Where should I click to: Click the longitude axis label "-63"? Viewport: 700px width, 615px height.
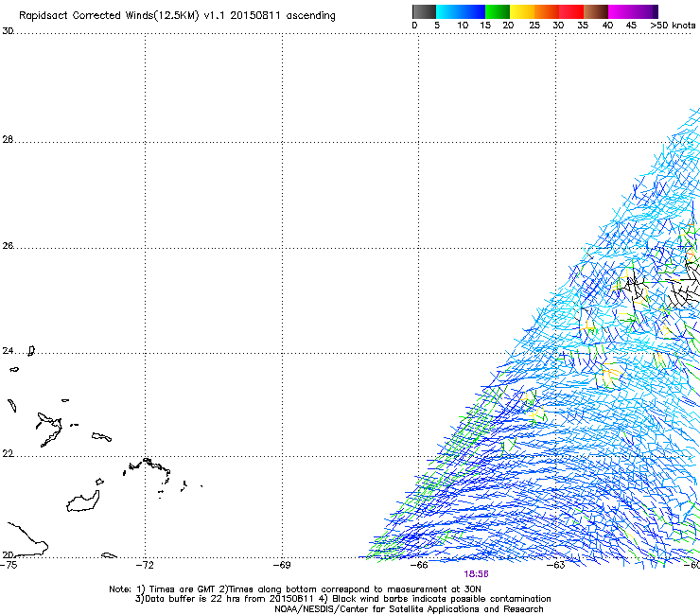(556, 565)
